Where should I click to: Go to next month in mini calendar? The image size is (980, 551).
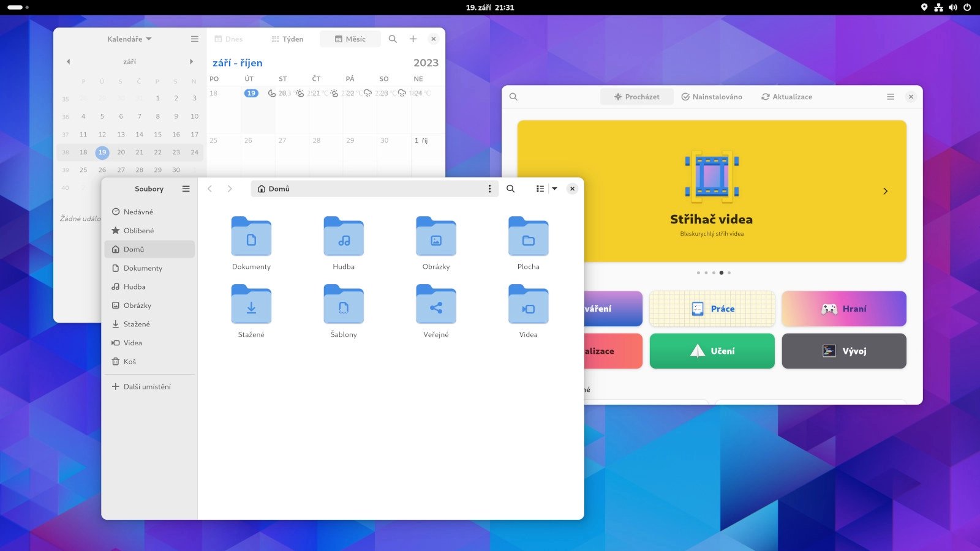(x=191, y=61)
